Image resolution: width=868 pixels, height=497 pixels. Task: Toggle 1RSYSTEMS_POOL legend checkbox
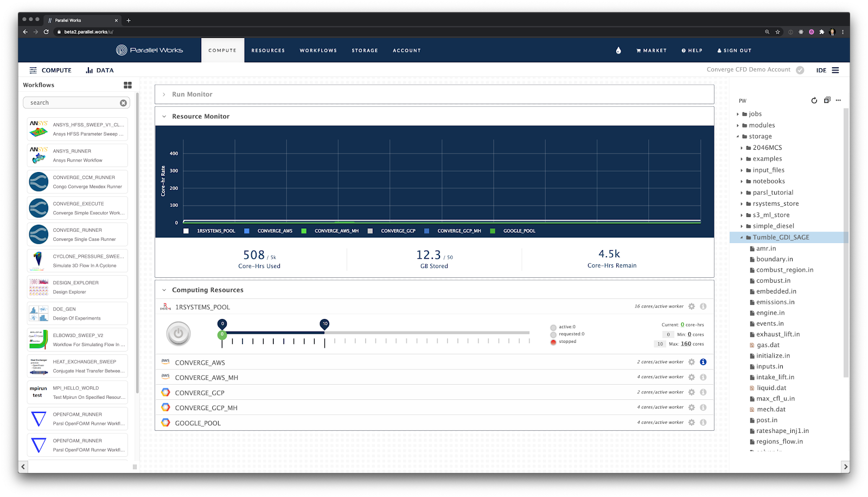tap(186, 231)
